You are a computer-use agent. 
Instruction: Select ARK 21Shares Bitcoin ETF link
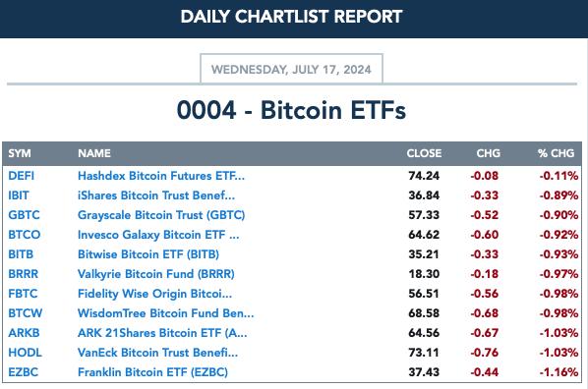[162, 333]
